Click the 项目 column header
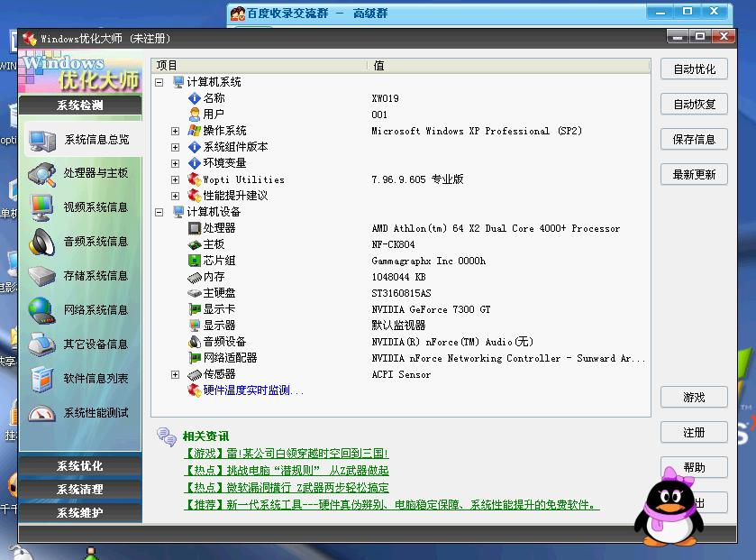The height and width of the screenshot is (560, 756). pos(260,66)
